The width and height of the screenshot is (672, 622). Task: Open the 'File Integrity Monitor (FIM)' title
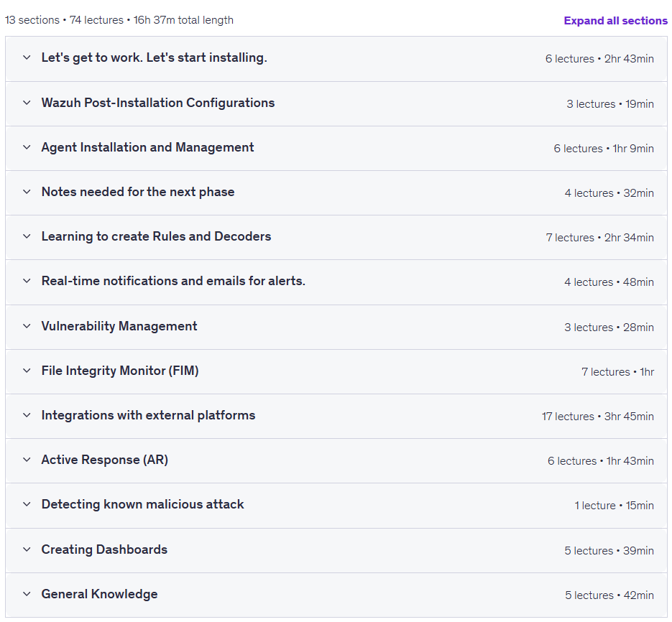pos(120,371)
